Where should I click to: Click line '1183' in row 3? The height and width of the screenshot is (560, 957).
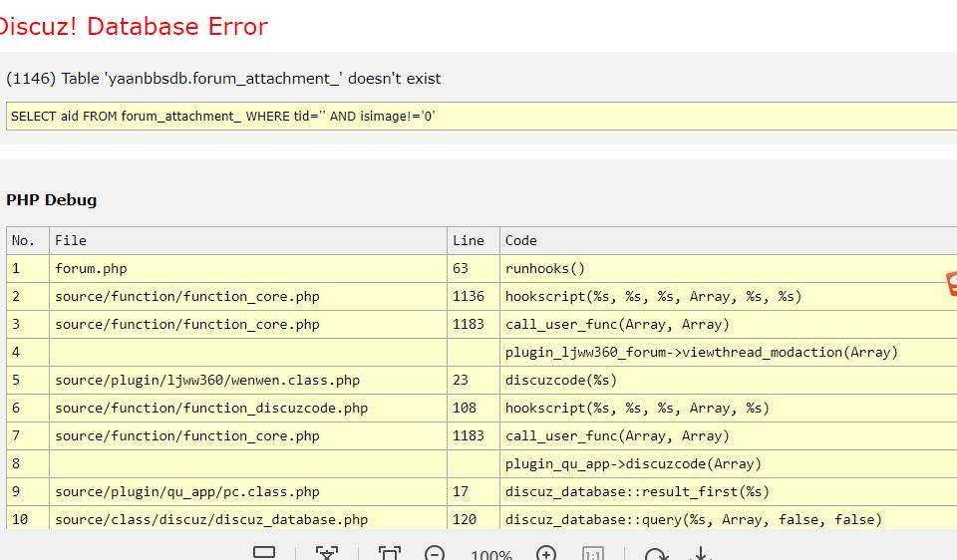click(473, 325)
